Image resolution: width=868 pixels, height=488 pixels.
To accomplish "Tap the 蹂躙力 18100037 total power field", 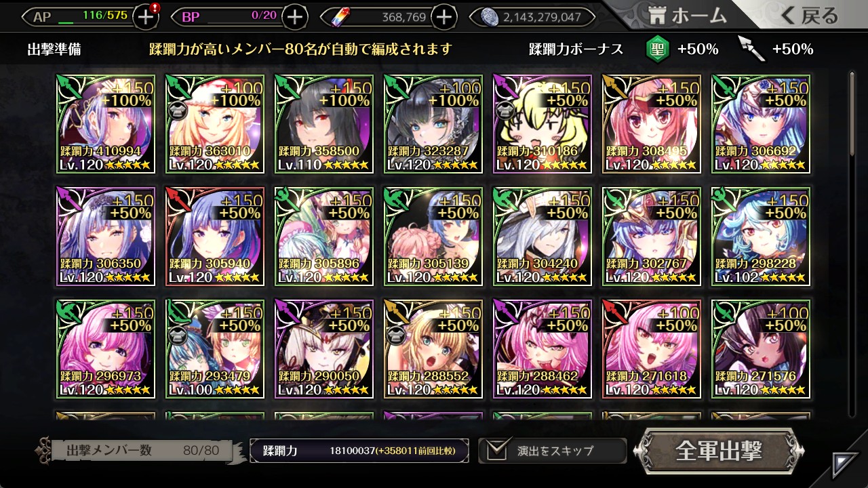I will 359,451.
